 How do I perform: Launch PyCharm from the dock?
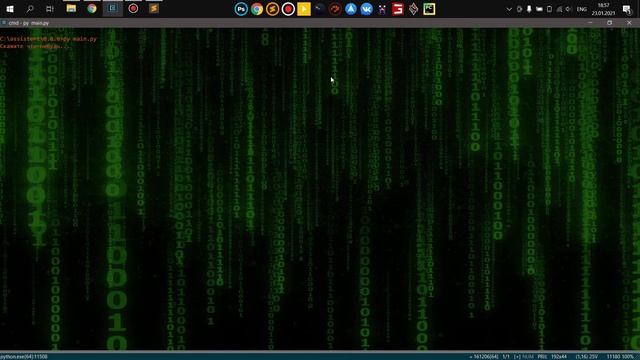click(x=429, y=9)
